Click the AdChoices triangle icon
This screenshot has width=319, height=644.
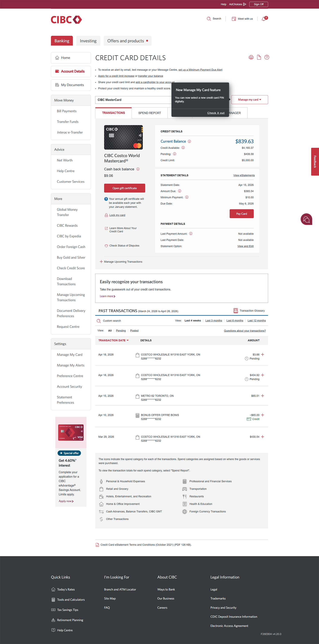click(245, 4)
